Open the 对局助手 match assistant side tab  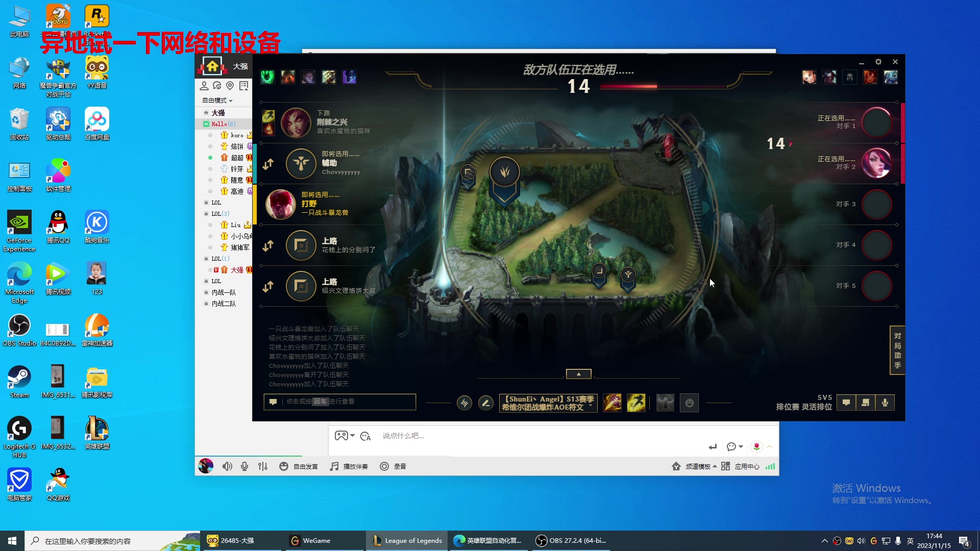897,350
